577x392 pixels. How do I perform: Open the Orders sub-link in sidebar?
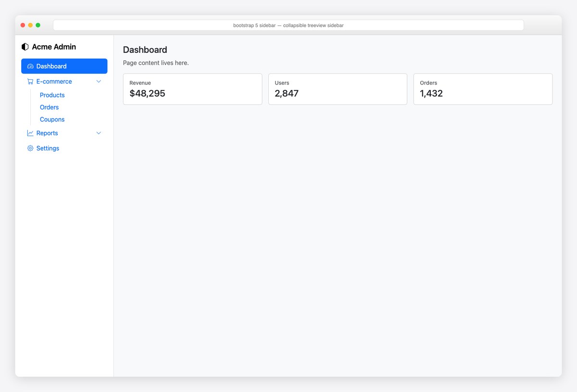coord(49,107)
